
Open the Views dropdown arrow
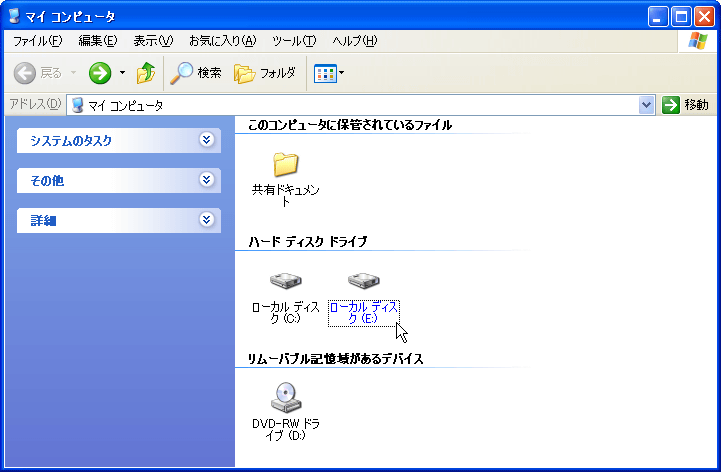(342, 73)
